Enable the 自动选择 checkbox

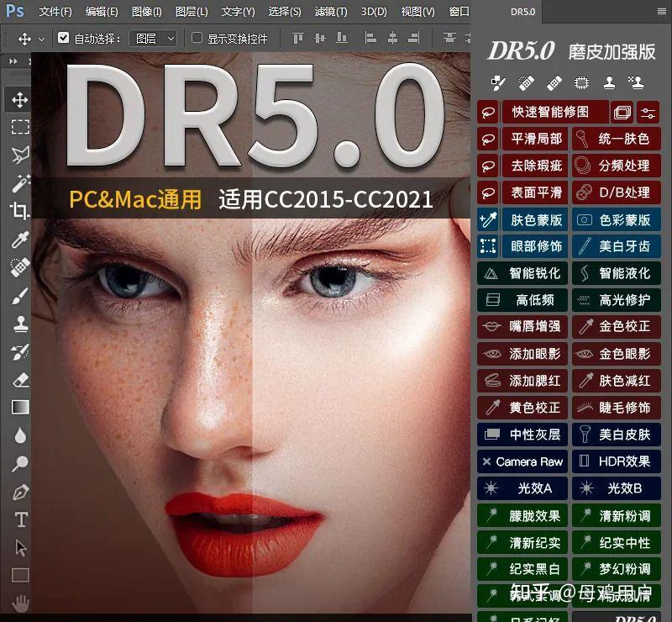coord(64,38)
